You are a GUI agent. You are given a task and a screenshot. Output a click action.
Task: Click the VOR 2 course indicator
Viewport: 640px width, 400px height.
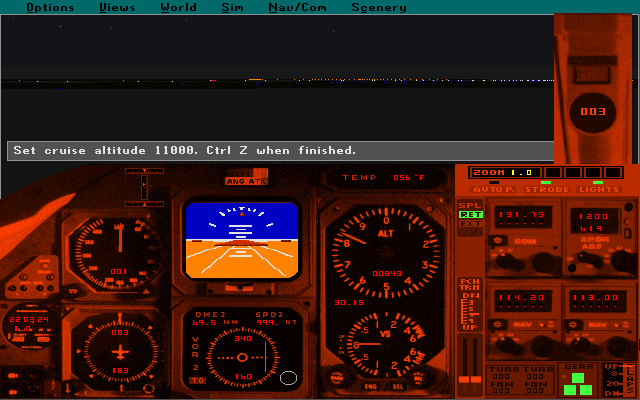click(x=242, y=358)
